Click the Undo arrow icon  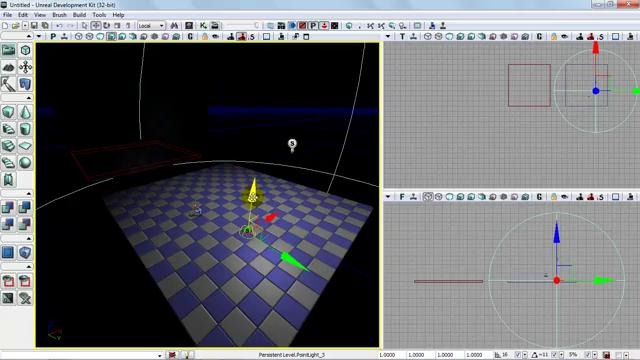[x=60, y=26]
